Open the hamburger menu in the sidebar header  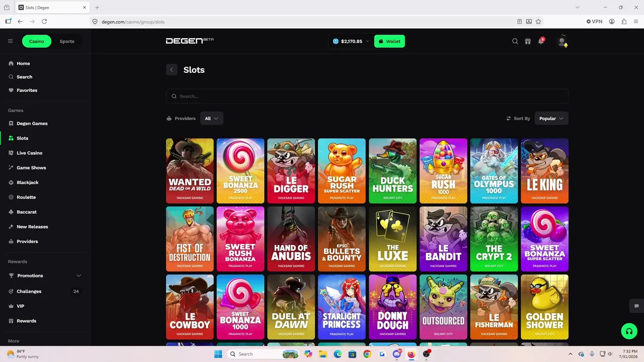click(x=10, y=41)
